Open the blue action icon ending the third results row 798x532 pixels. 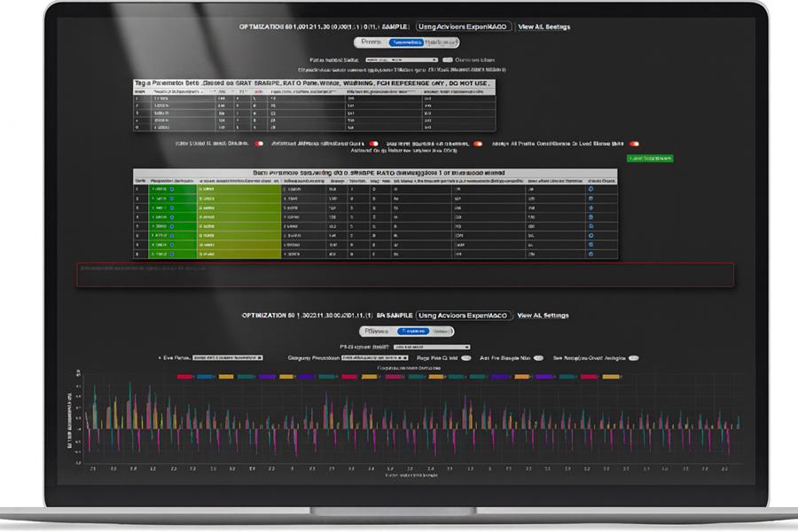(x=591, y=207)
